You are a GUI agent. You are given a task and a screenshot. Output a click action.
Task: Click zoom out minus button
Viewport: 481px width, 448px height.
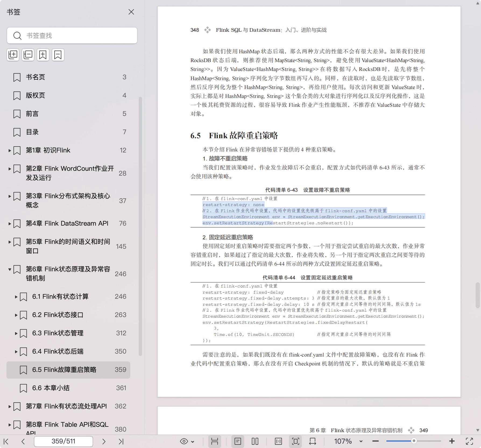pyautogui.click(x=376, y=441)
